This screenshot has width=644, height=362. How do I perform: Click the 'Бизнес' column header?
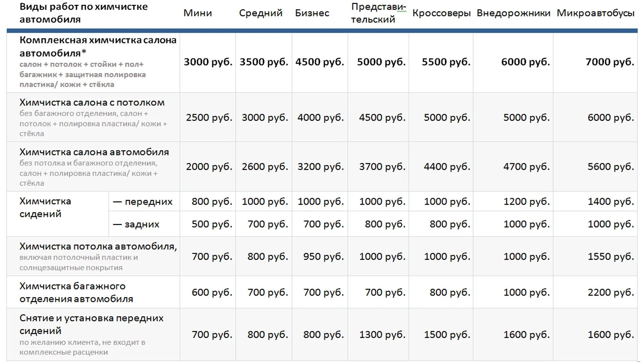312,13
